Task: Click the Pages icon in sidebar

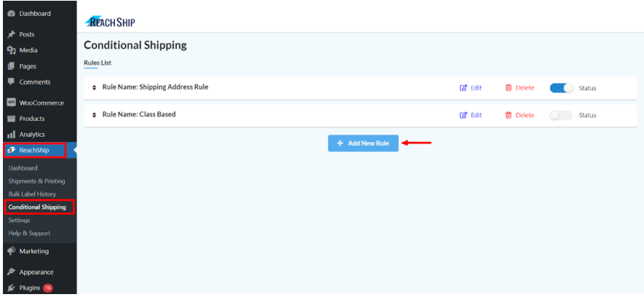Action: (x=11, y=66)
